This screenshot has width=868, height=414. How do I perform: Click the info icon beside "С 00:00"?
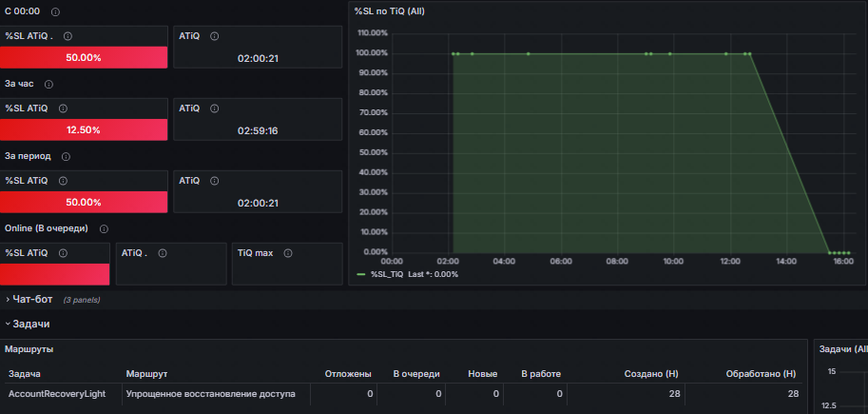point(55,11)
